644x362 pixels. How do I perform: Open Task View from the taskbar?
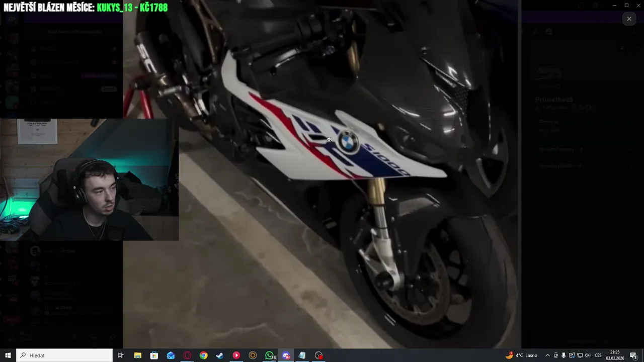(x=121, y=355)
